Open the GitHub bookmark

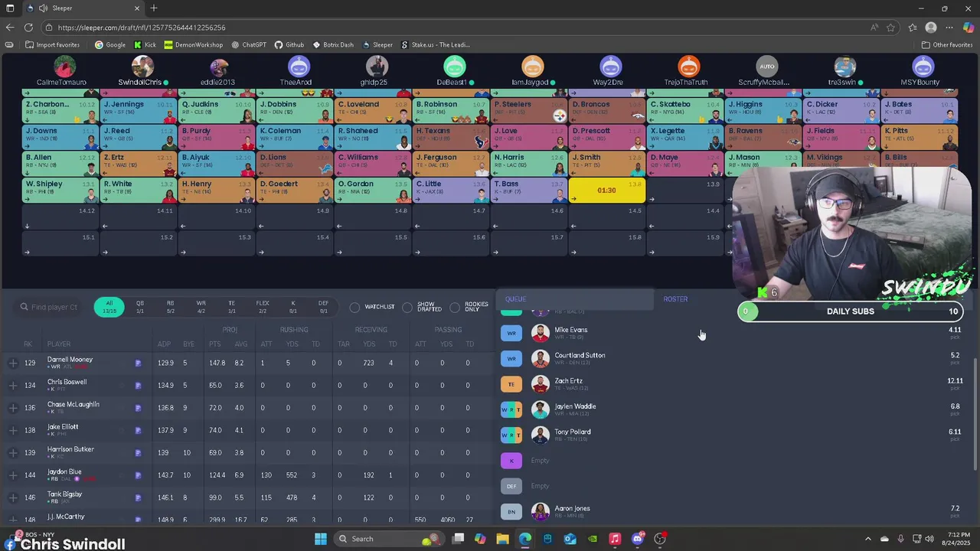click(289, 44)
